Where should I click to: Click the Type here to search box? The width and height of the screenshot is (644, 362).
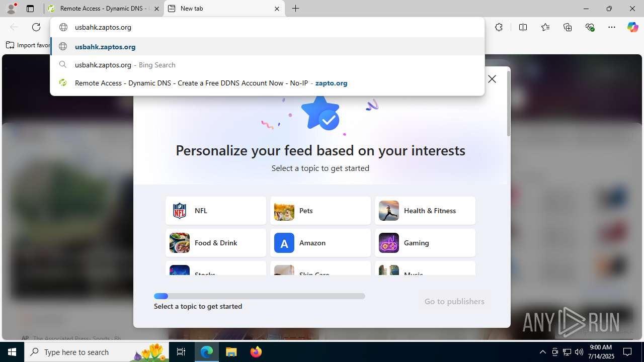(x=97, y=352)
